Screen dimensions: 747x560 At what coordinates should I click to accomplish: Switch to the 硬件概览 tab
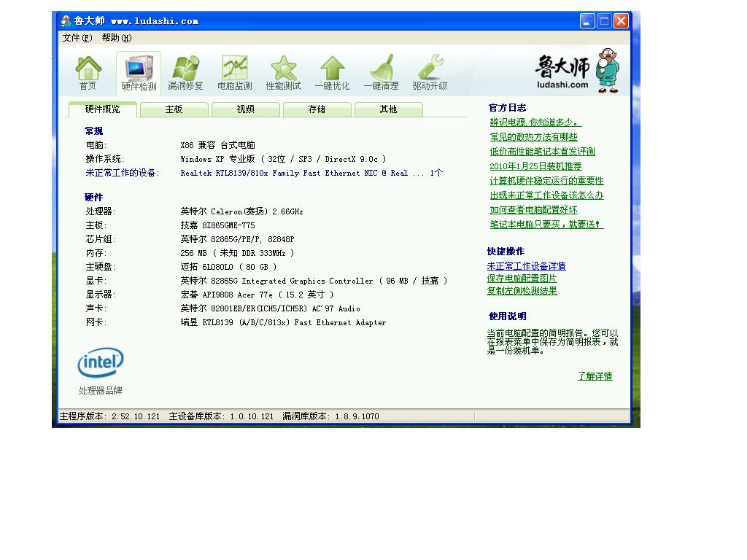pyautogui.click(x=103, y=109)
